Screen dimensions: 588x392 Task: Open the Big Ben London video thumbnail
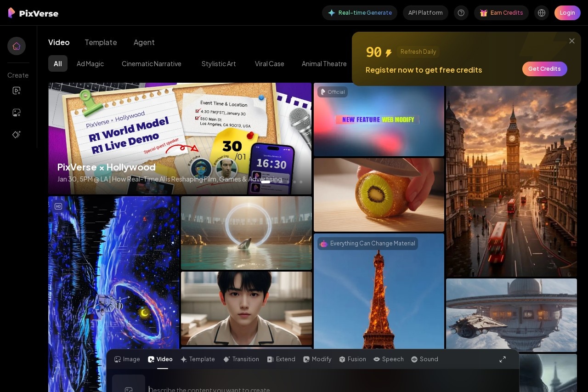(x=511, y=184)
